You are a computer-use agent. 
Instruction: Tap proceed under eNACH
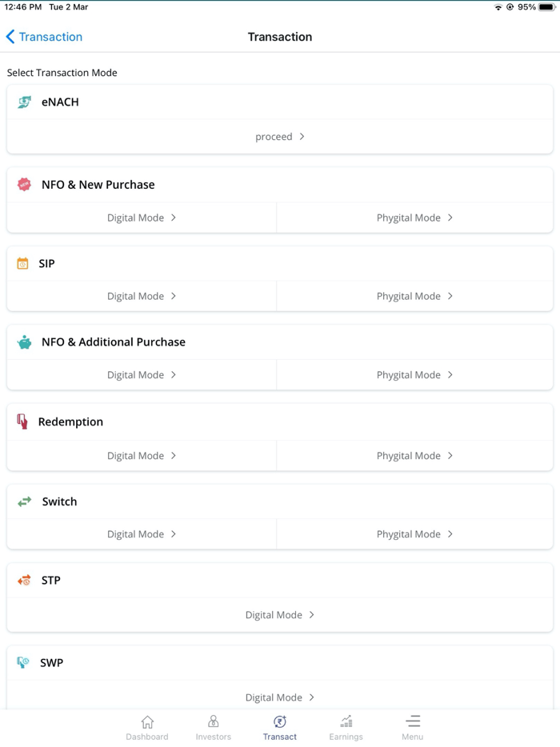click(280, 136)
